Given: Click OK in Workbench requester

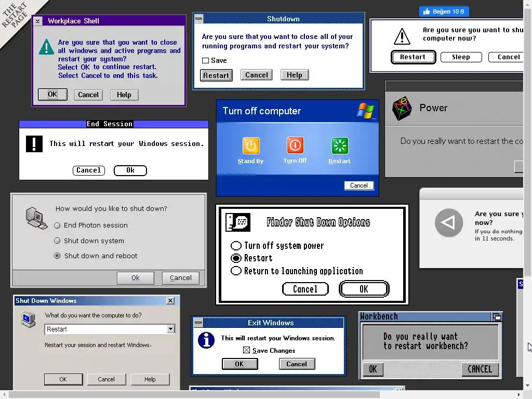Looking at the screenshot, I should (x=373, y=369).
